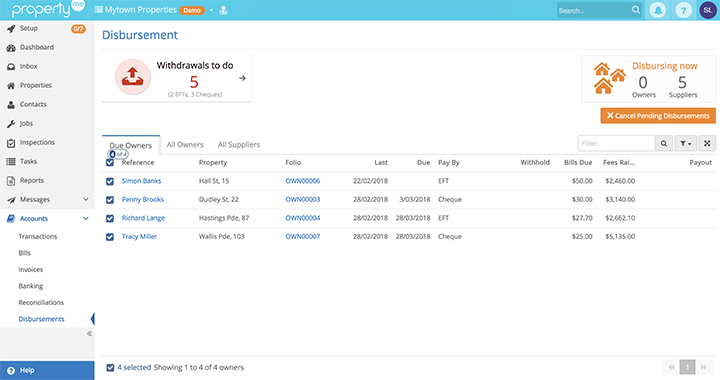Toggle the footer 4 selected checkbox
Screen dimensions: 720x380
point(110,368)
